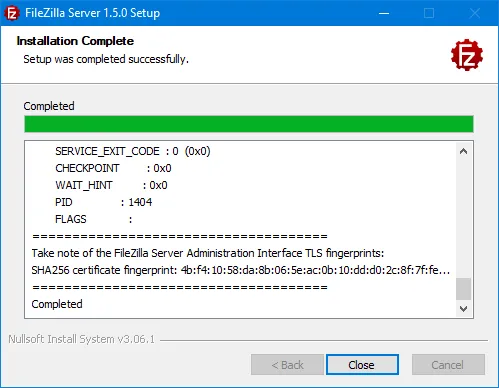Screen dimensions: 499x388
Task: Minimize the FileZilla Server Setup window
Action: click(x=384, y=13)
